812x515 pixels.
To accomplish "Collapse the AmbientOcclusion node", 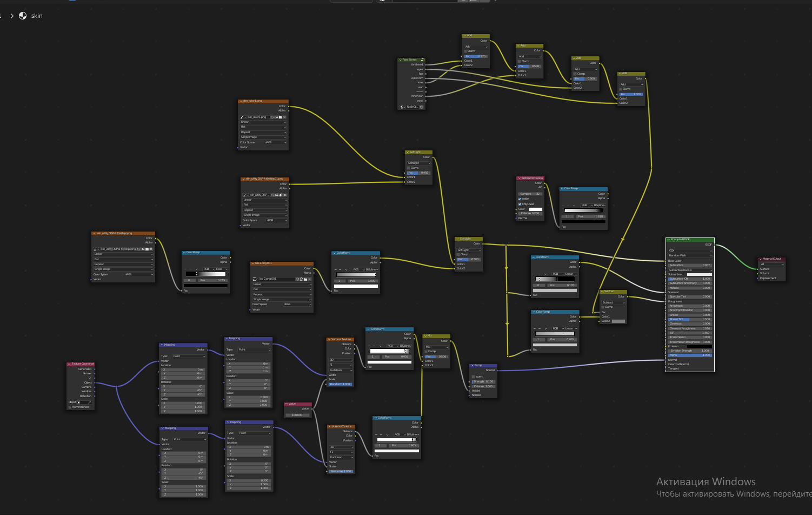I will point(519,178).
